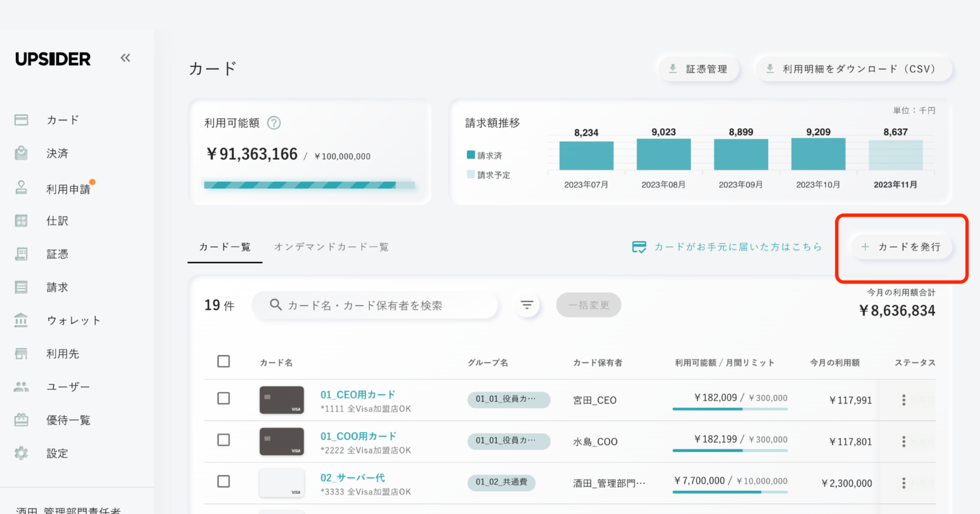This screenshot has width=980, height=514.
Task: Open the 設定 gear icon
Action: 22,453
